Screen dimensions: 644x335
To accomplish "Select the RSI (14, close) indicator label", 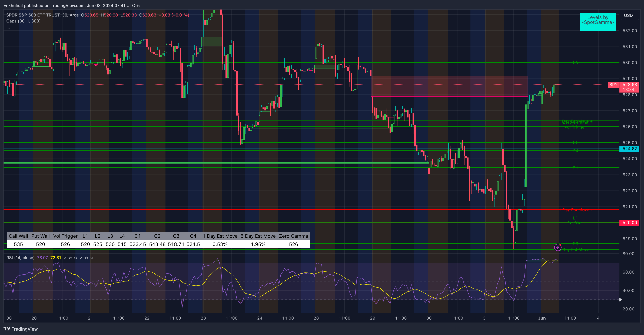I will pyautogui.click(x=20, y=258).
